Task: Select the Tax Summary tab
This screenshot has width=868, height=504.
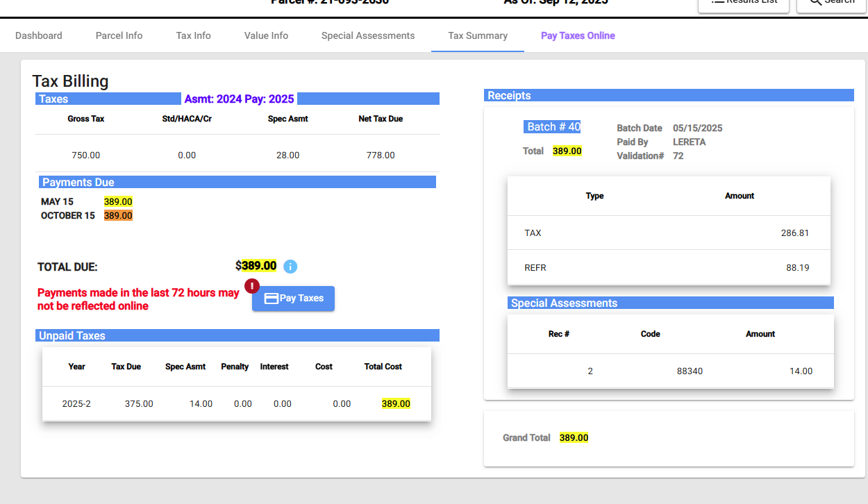Action: coord(478,35)
